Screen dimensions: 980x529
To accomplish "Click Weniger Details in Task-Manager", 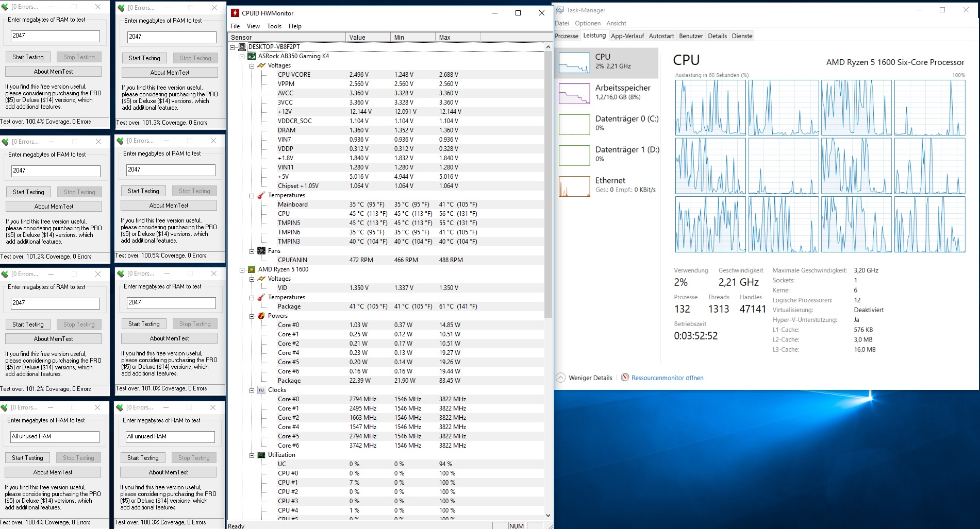I will (585, 378).
